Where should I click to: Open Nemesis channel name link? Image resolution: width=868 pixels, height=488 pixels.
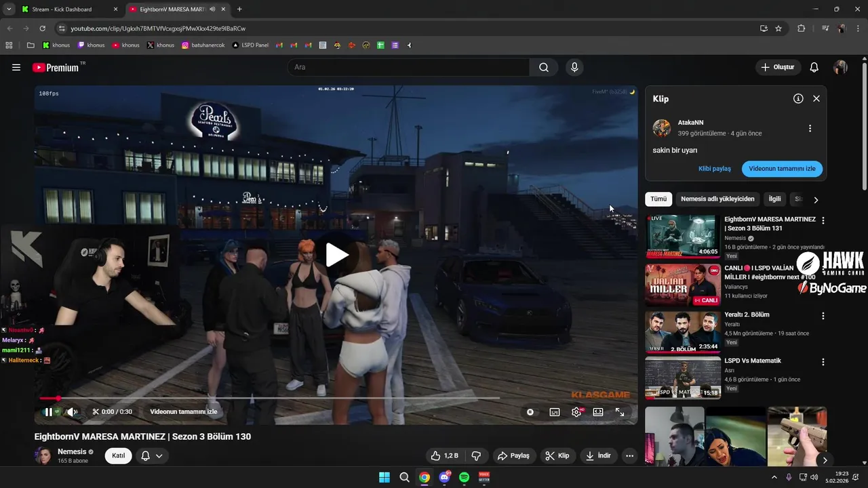click(x=72, y=451)
